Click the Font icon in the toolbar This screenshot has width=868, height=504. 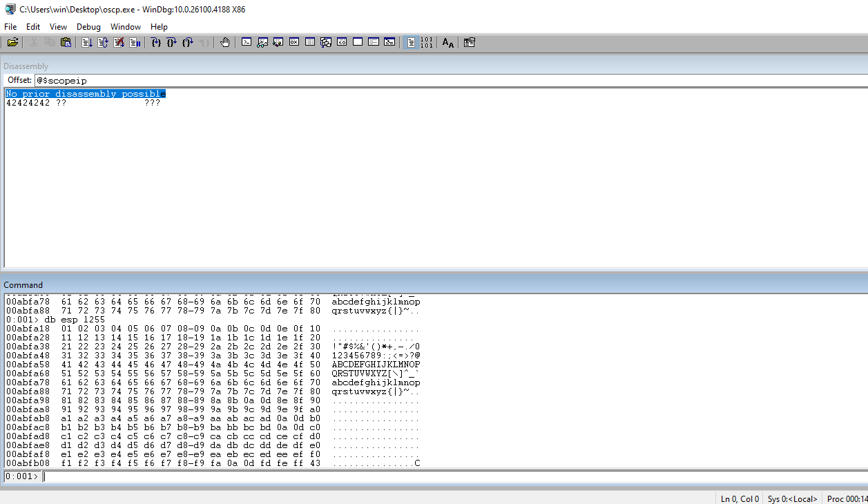(448, 43)
